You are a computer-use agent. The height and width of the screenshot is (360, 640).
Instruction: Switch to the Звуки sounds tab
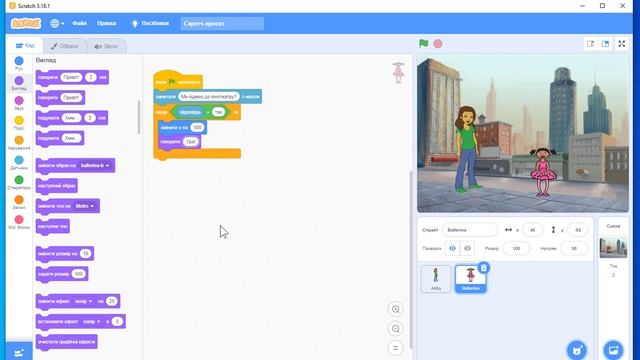(x=106, y=46)
